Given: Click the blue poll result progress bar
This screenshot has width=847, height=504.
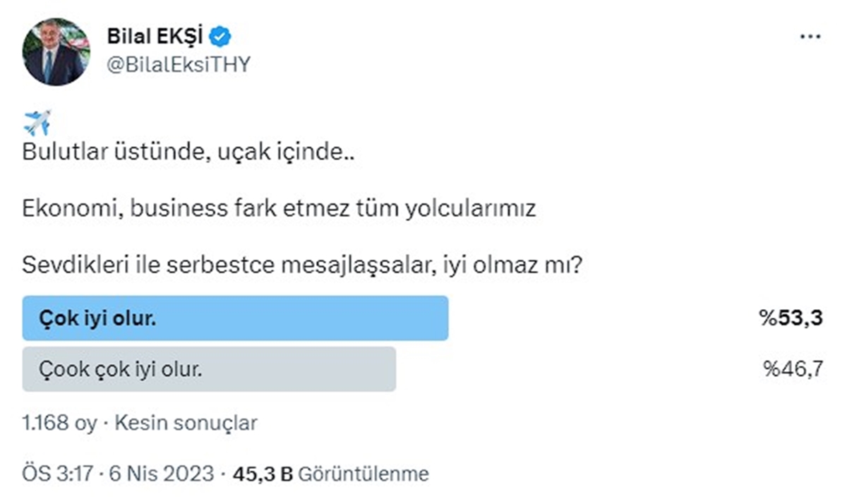Looking at the screenshot, I should tap(236, 318).
